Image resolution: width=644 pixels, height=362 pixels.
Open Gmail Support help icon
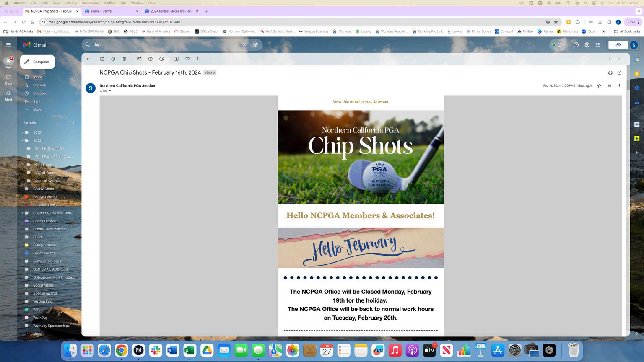coord(576,45)
